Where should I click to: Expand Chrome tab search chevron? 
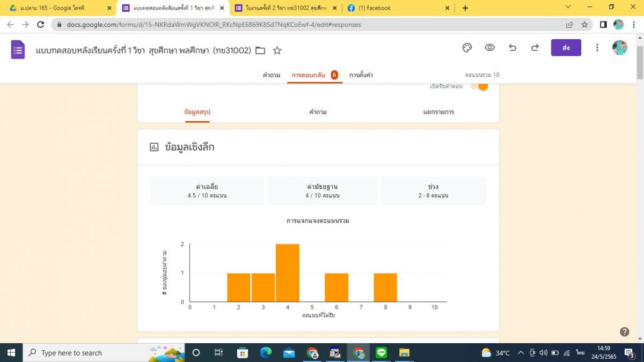coord(568,8)
